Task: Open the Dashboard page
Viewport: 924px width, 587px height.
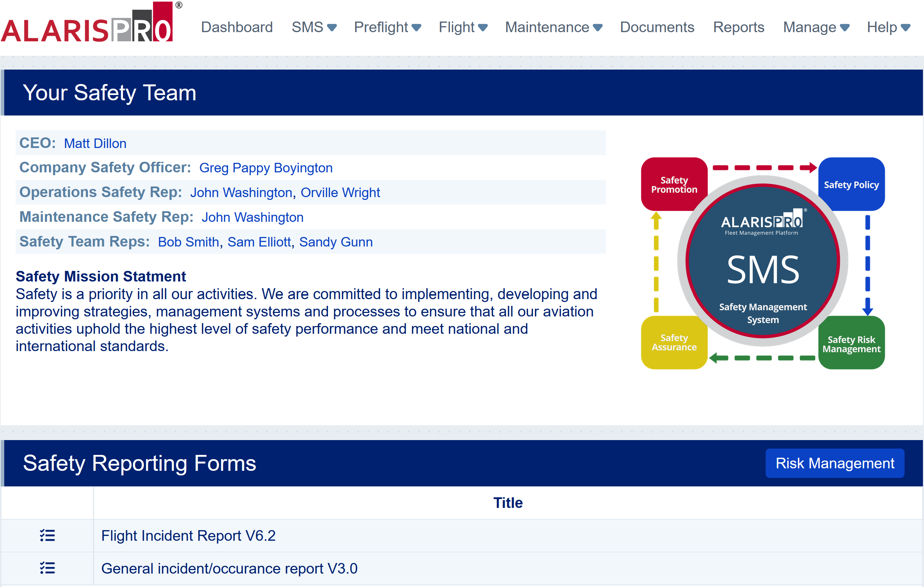Action: 237,27
